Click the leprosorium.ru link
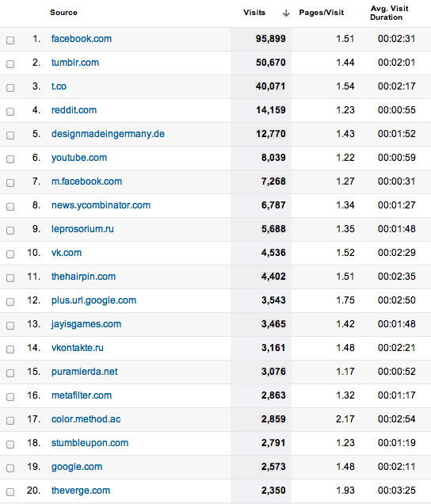This screenshot has width=431, height=504. 82,229
